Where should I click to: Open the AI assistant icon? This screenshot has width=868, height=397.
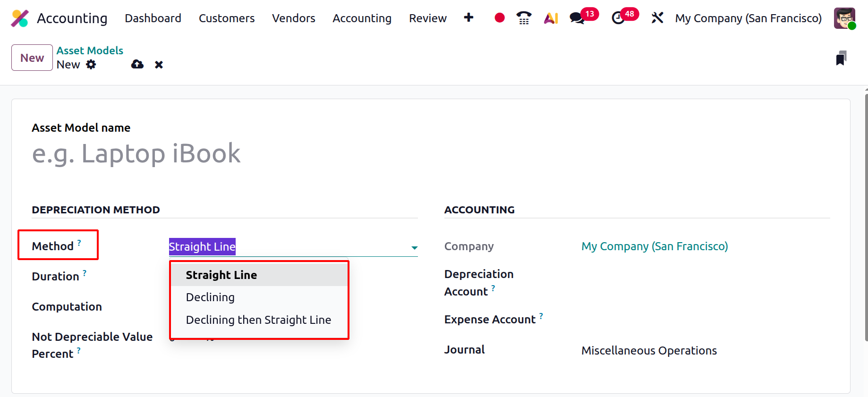click(x=551, y=18)
